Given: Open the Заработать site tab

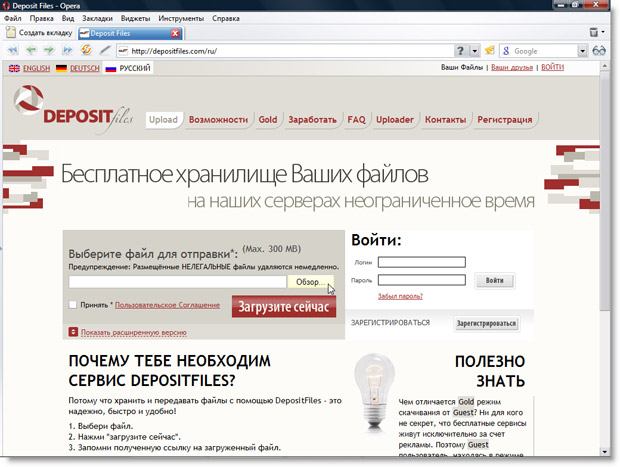Looking at the screenshot, I should pyautogui.click(x=312, y=120).
